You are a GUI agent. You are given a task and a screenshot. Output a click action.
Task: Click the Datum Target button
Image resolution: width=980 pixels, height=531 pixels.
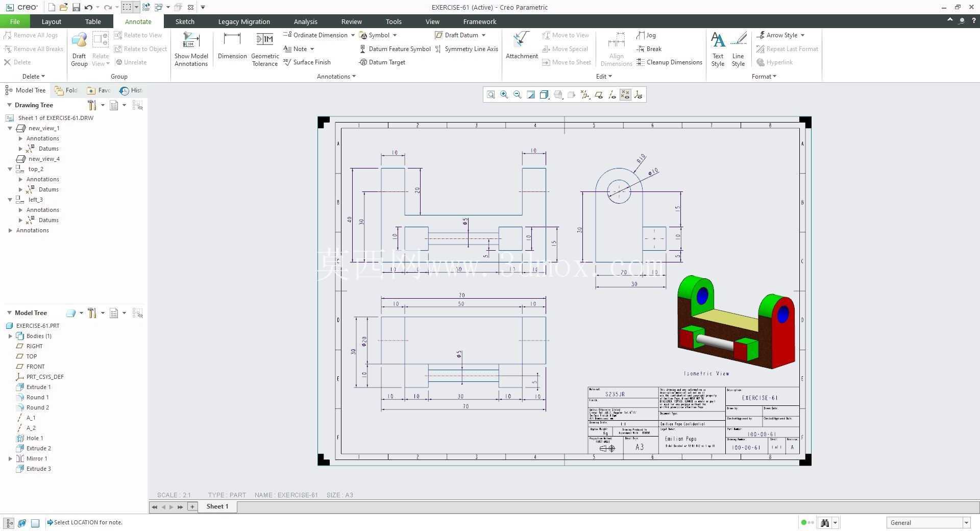(x=382, y=62)
